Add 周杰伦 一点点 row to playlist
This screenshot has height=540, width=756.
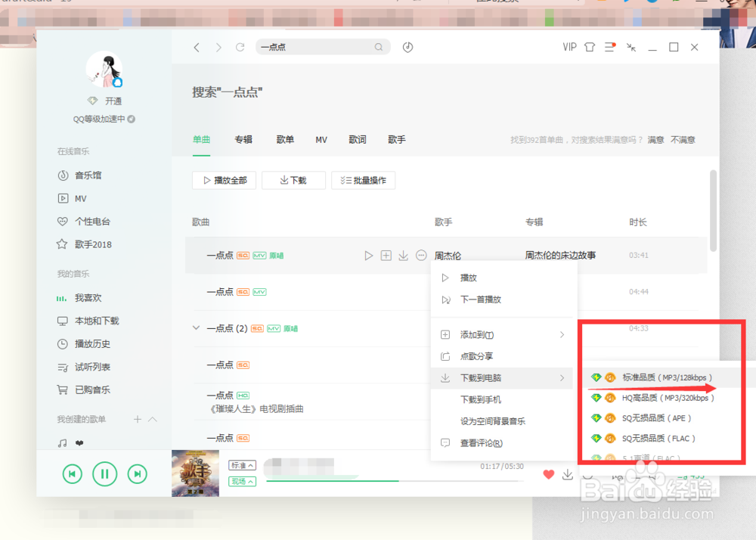[x=386, y=256]
